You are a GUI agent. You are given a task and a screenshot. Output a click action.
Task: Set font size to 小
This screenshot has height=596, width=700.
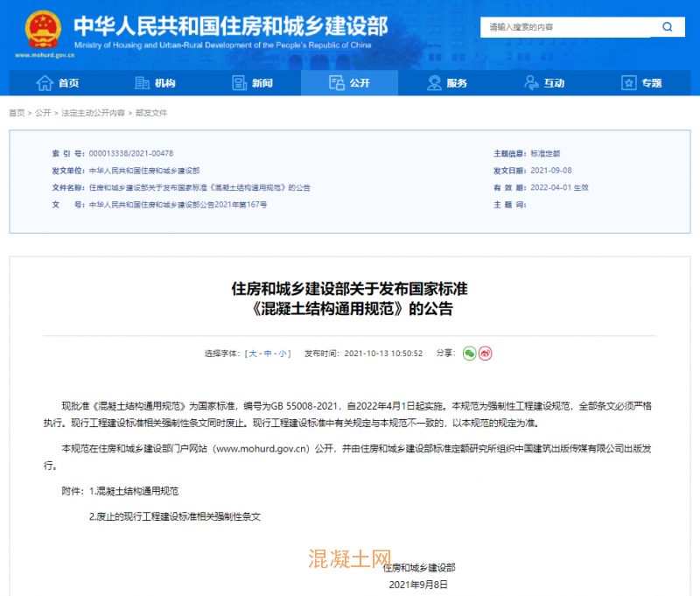(x=283, y=354)
